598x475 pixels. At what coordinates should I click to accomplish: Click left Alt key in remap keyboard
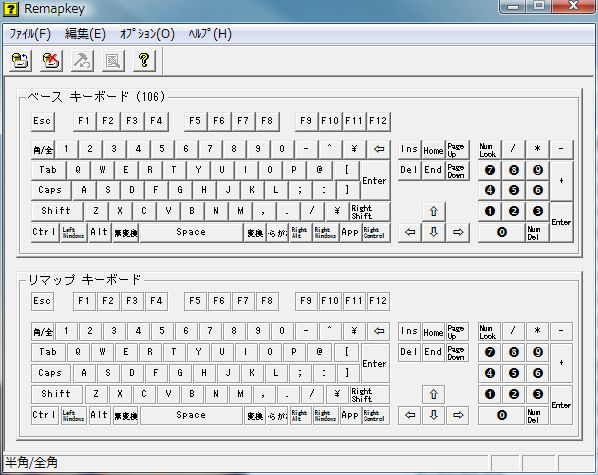pos(99,415)
